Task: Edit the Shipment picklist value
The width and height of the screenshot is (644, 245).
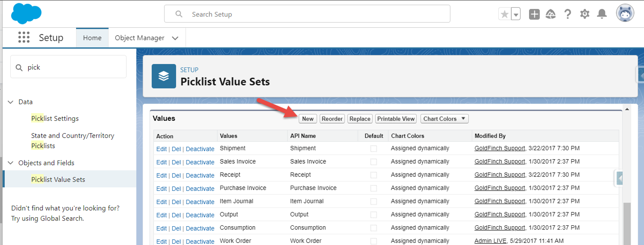Action: [x=161, y=149]
